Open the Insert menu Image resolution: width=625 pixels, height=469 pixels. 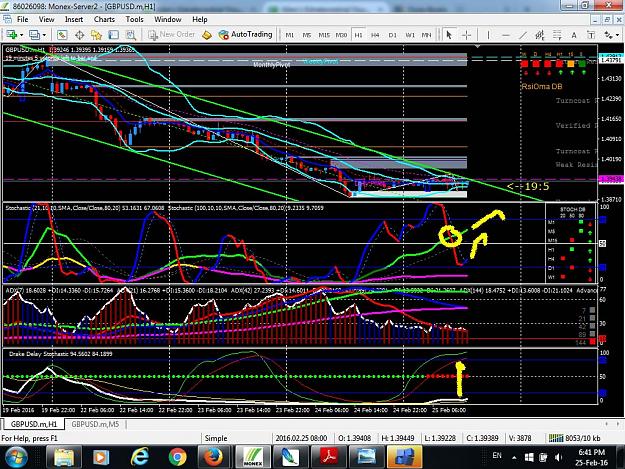[x=74, y=19]
